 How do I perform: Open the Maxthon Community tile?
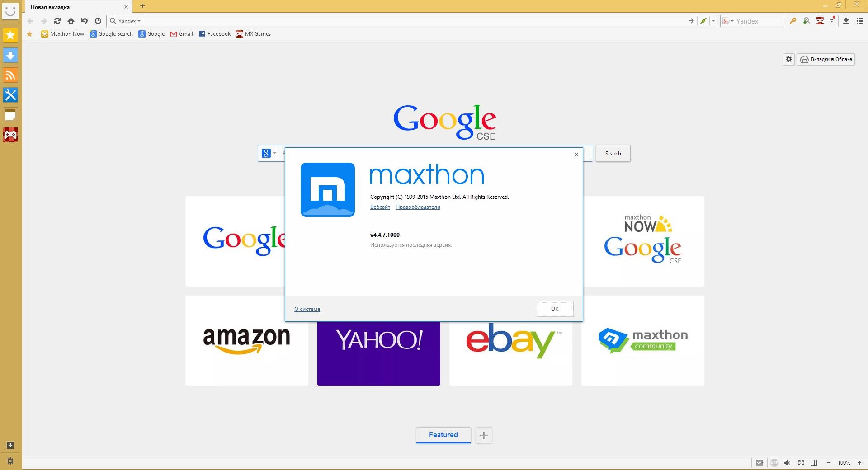[643, 341]
